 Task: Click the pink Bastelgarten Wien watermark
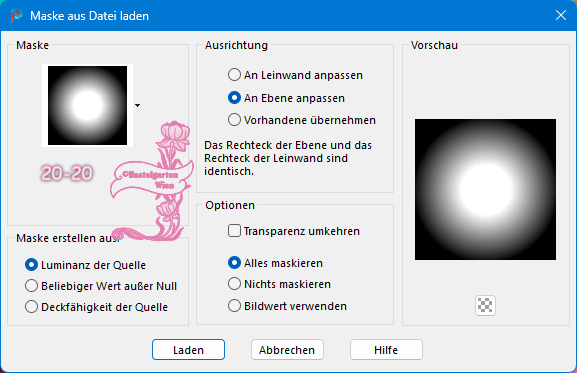152,181
